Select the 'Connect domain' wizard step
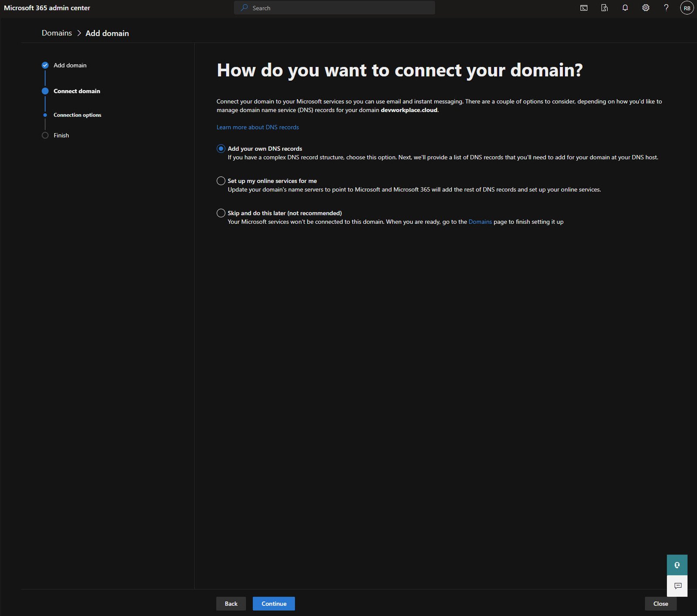 pos(77,91)
